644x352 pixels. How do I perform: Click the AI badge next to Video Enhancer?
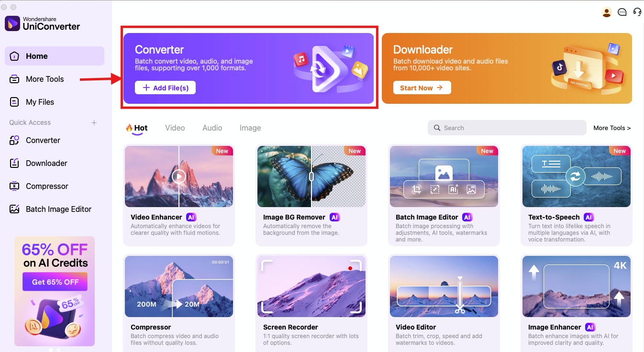191,217
